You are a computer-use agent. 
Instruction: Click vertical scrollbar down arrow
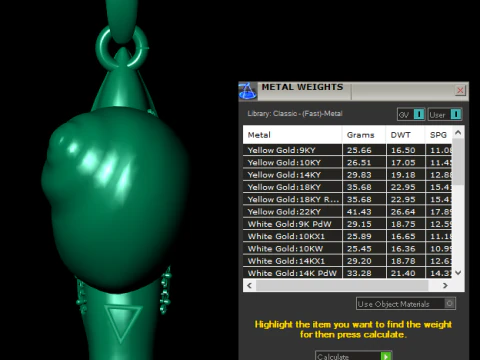[x=458, y=272]
